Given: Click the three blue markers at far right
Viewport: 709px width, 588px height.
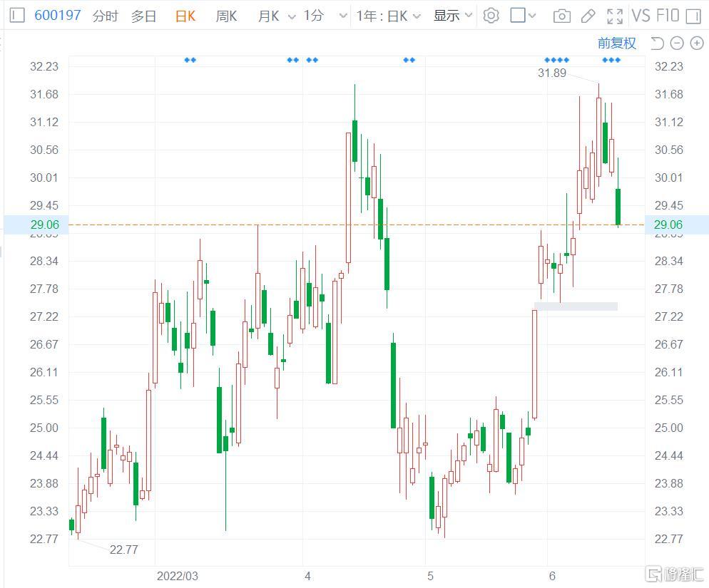Looking at the screenshot, I should [611, 60].
